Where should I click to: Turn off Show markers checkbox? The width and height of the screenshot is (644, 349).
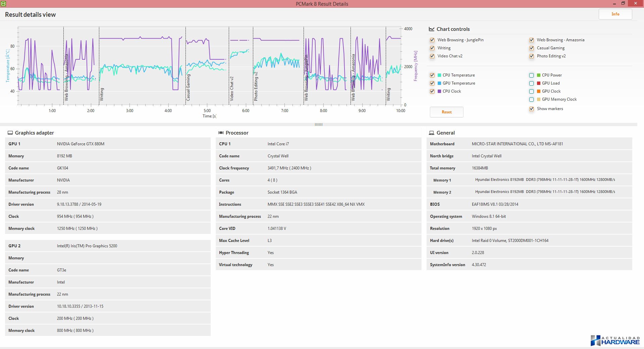tap(531, 109)
